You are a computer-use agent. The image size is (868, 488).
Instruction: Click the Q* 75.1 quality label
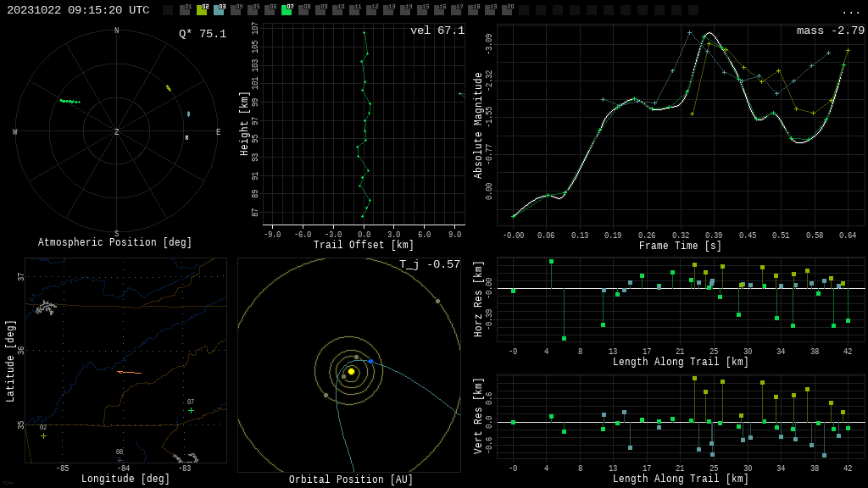click(x=202, y=34)
